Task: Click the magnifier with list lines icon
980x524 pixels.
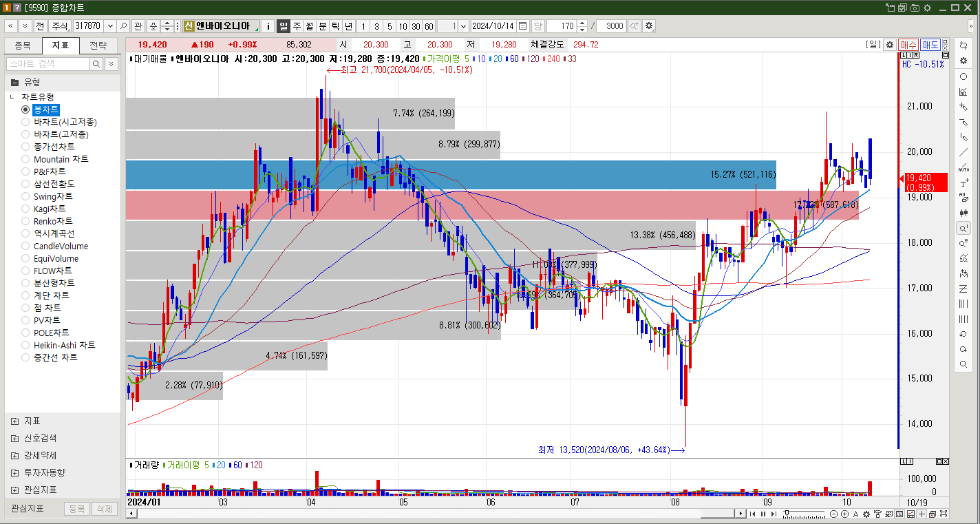Action: [x=963, y=243]
